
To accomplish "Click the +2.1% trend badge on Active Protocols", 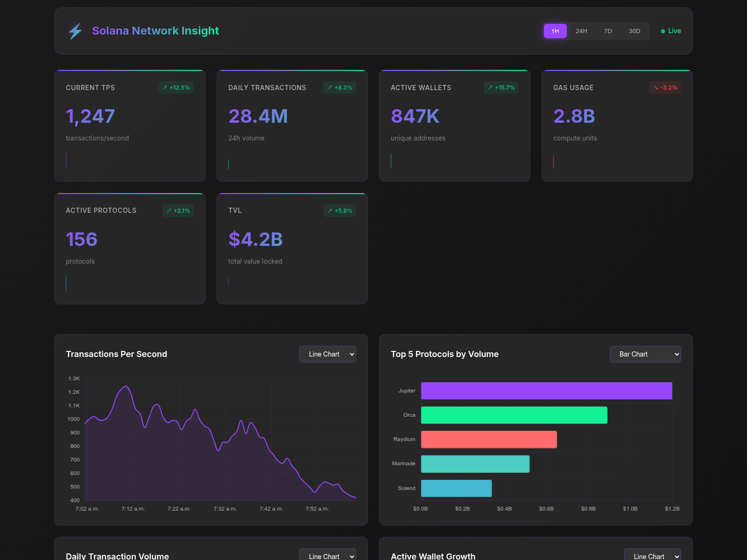I will click(178, 211).
